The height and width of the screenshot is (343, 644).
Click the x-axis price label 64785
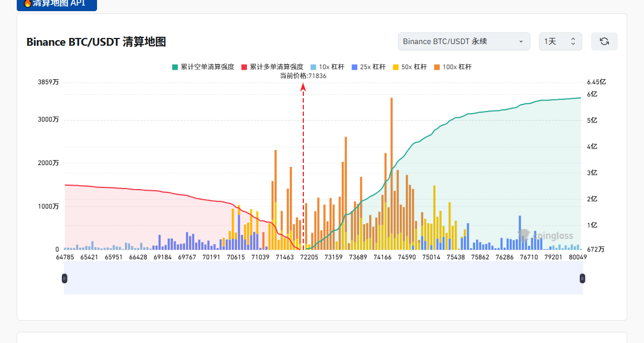pyautogui.click(x=65, y=257)
